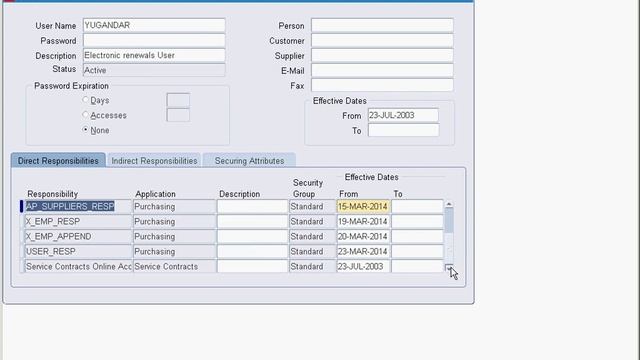Select the AP_SUPPLIERS_RESP responsibility cell
The height and width of the screenshot is (360, 640).
(78, 207)
